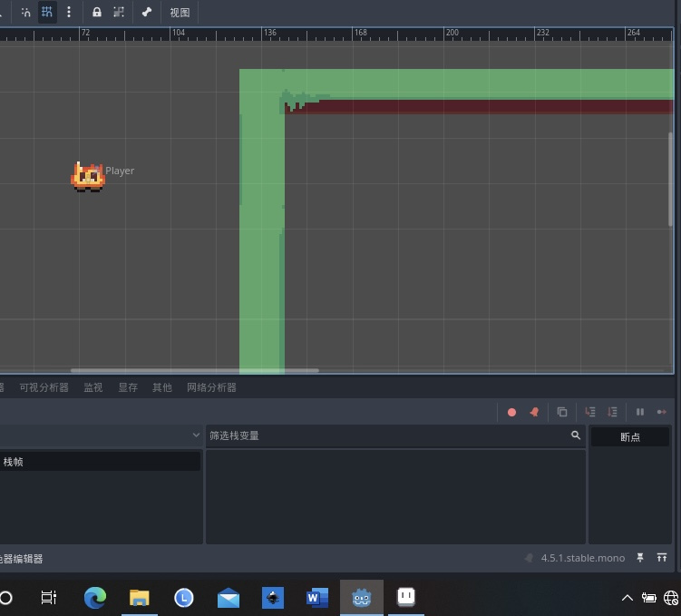
Task: Open File Explorer from the taskbar
Action: pos(140,598)
